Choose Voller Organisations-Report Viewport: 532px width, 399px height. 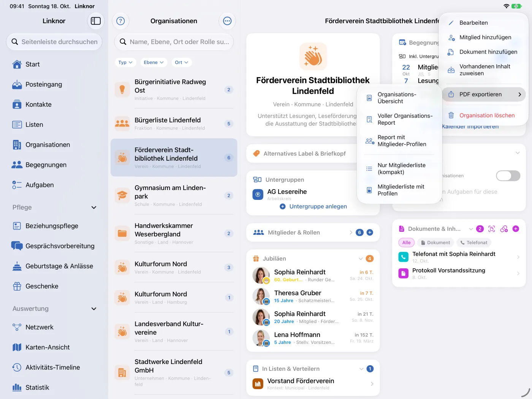399,119
